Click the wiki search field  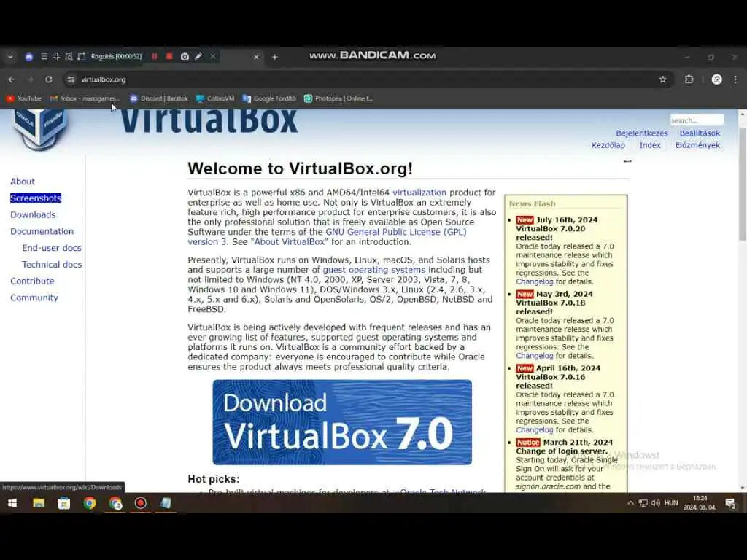pyautogui.click(x=696, y=120)
